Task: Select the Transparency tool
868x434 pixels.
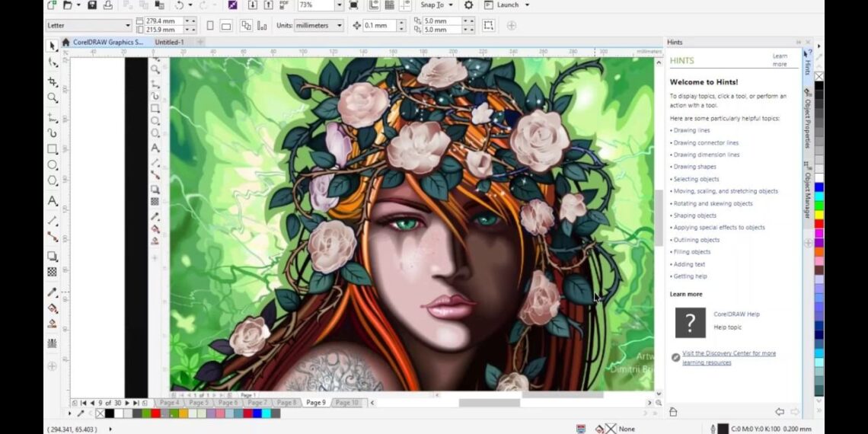Action: (53, 272)
